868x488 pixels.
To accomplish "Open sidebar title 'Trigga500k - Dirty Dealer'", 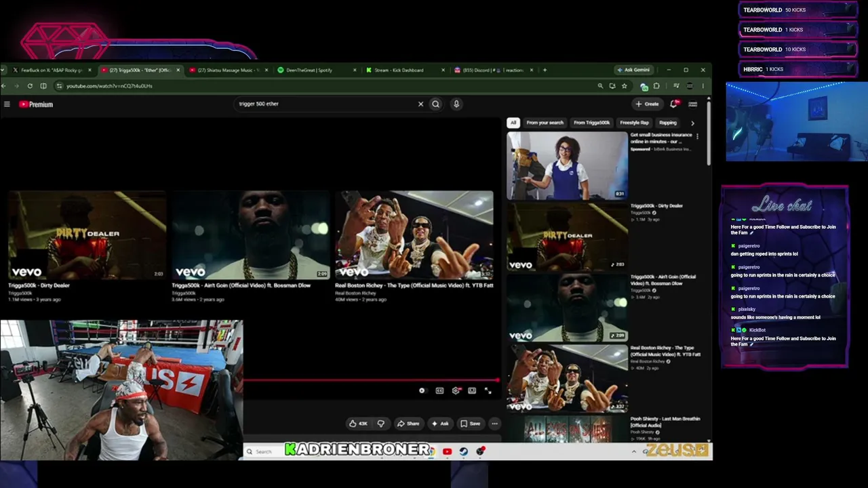I will pyautogui.click(x=656, y=206).
